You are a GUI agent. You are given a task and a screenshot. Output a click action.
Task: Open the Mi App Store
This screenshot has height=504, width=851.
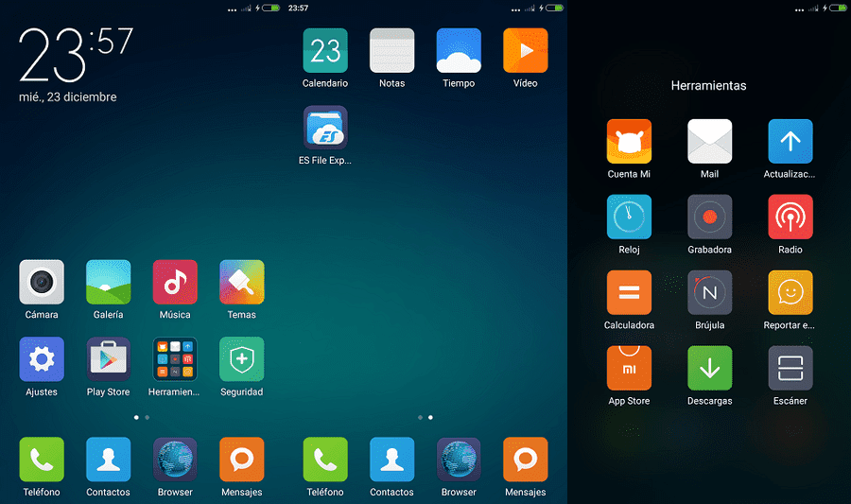point(629,368)
